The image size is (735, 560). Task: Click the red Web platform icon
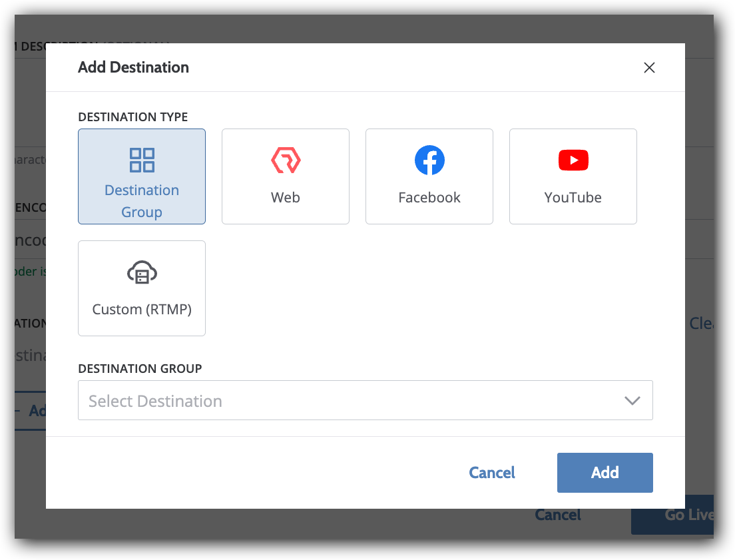pyautogui.click(x=285, y=160)
